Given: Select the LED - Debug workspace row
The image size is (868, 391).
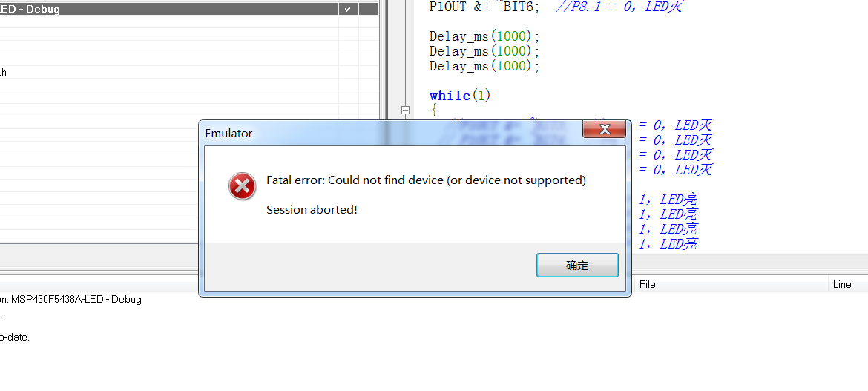Looking at the screenshot, I should tap(169, 9).
